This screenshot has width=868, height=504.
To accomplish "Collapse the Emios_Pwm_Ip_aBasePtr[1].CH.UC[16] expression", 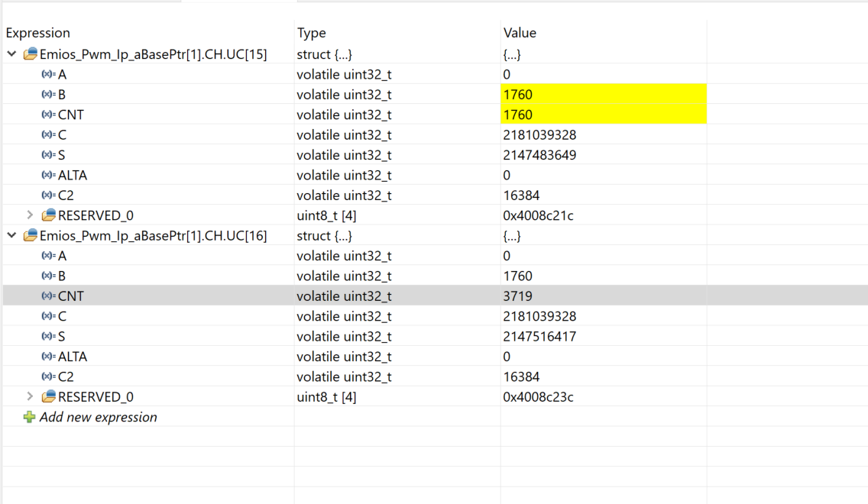I will point(11,236).
